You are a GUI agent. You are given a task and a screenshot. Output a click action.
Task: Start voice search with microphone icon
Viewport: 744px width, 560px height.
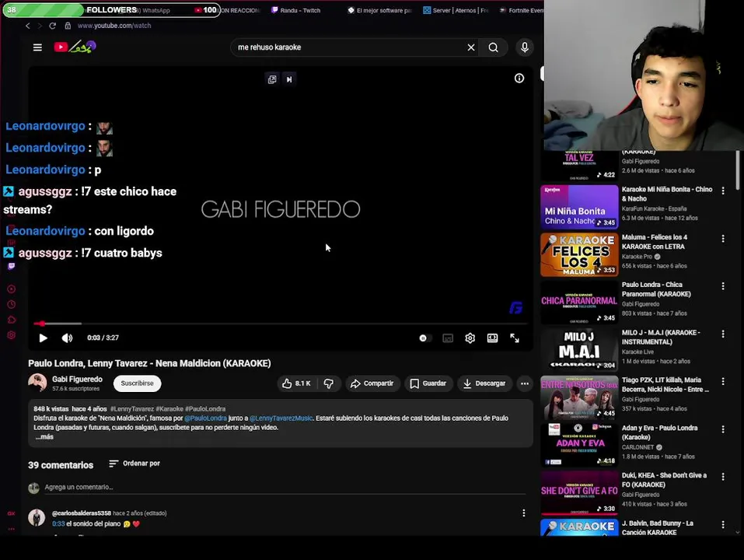coord(524,47)
